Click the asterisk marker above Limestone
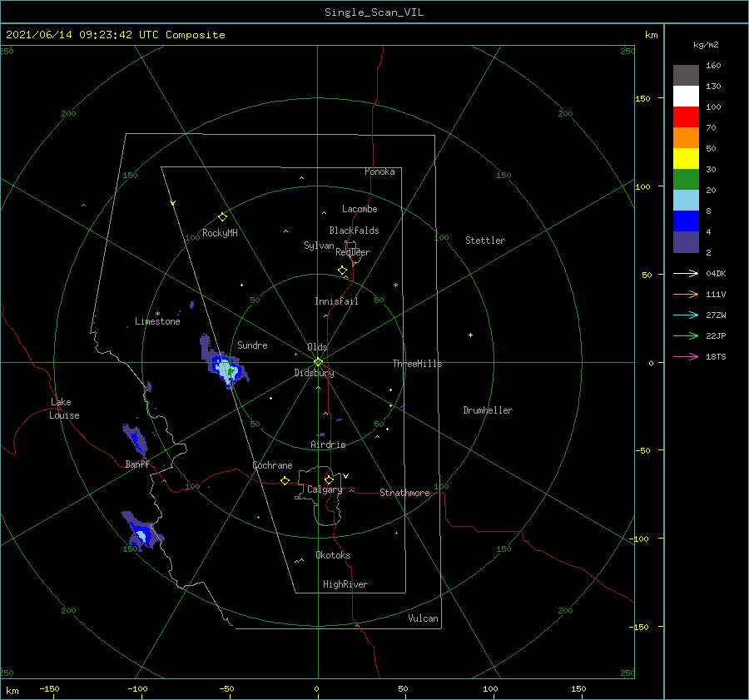The image size is (749, 700). click(x=157, y=314)
